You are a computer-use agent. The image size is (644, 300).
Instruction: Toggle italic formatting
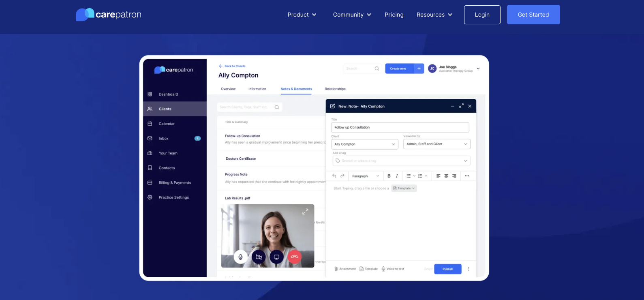coord(397,176)
